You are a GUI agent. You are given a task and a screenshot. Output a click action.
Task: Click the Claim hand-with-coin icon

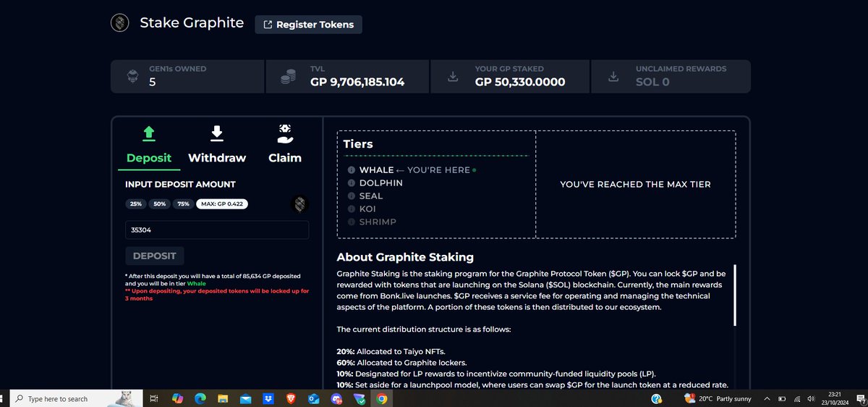coord(285,133)
